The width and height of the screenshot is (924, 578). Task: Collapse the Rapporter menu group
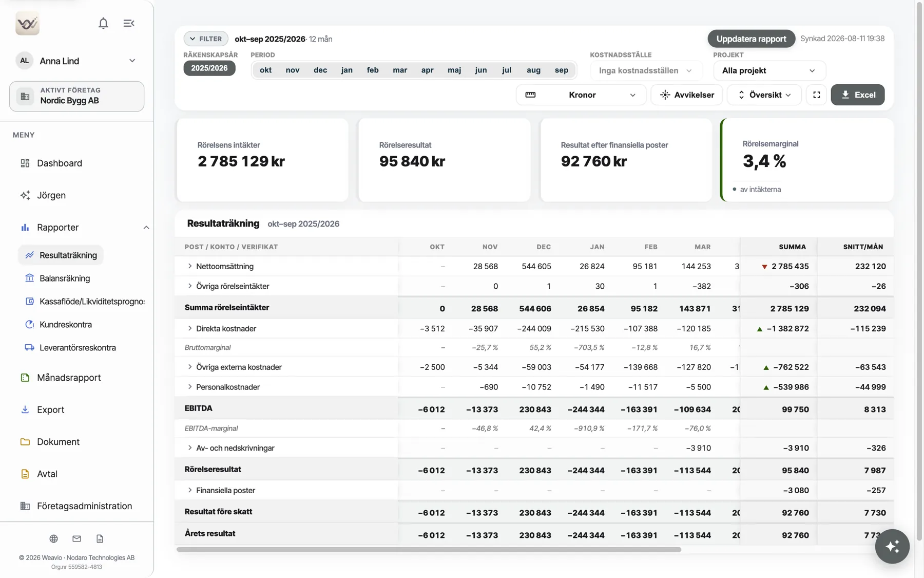(146, 227)
